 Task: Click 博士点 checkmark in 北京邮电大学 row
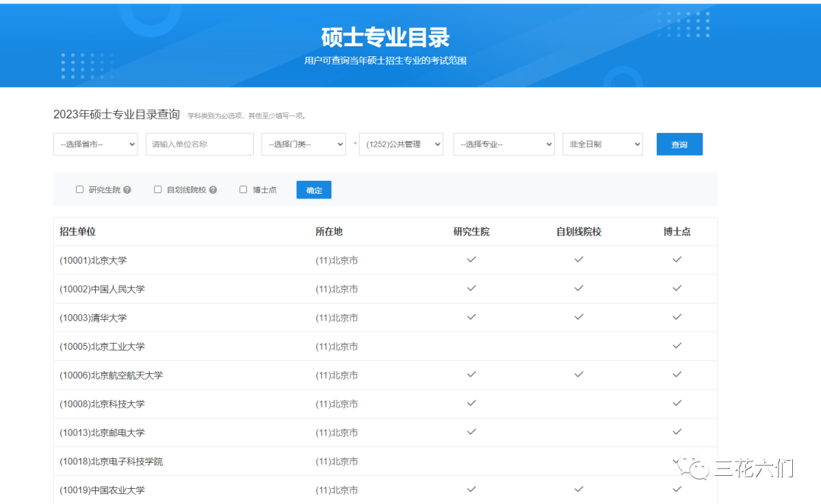pyautogui.click(x=677, y=433)
